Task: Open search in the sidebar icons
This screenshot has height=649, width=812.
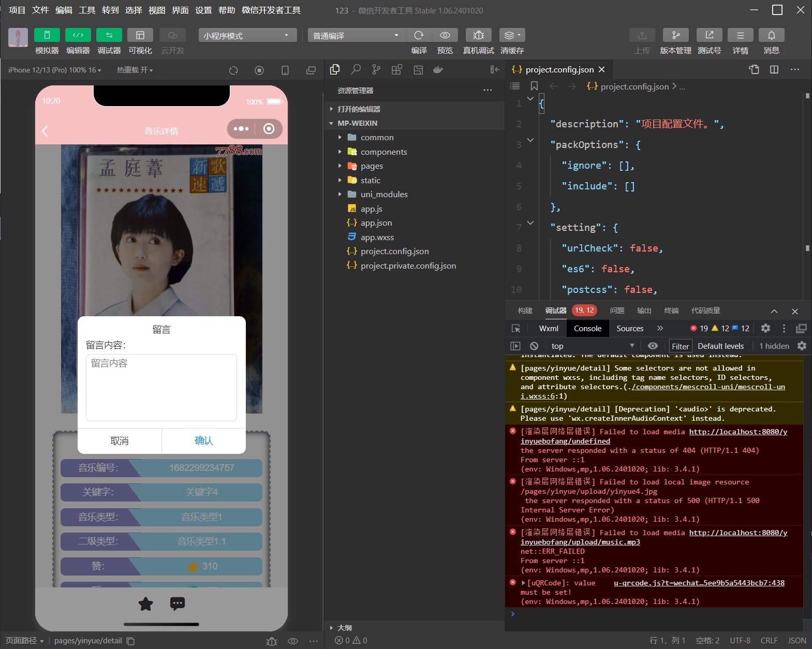Action: pos(356,70)
